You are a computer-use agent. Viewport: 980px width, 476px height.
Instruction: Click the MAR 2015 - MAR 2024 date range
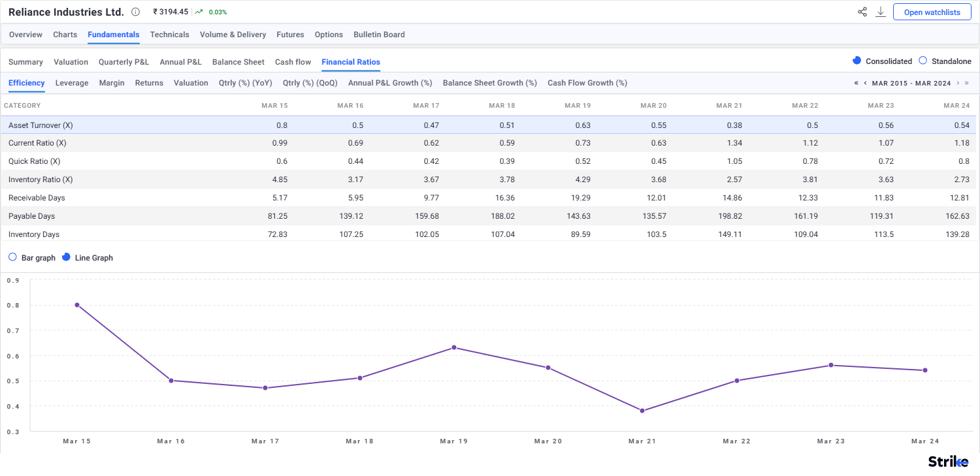pos(912,83)
